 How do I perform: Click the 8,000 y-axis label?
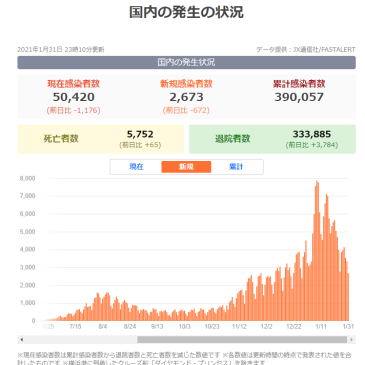tap(27, 178)
